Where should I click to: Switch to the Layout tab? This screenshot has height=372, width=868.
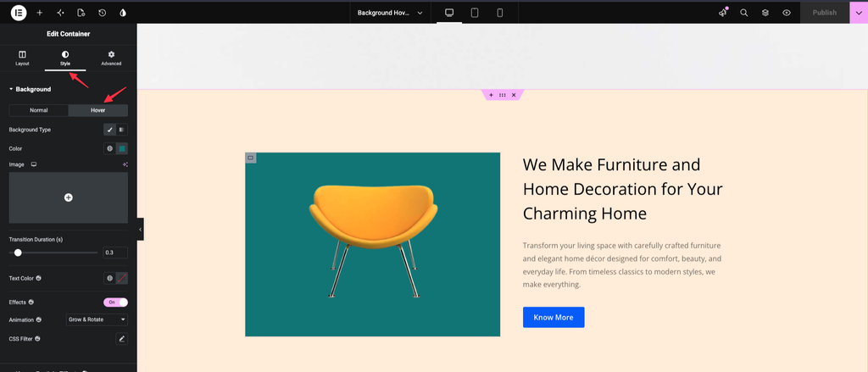[x=22, y=58]
